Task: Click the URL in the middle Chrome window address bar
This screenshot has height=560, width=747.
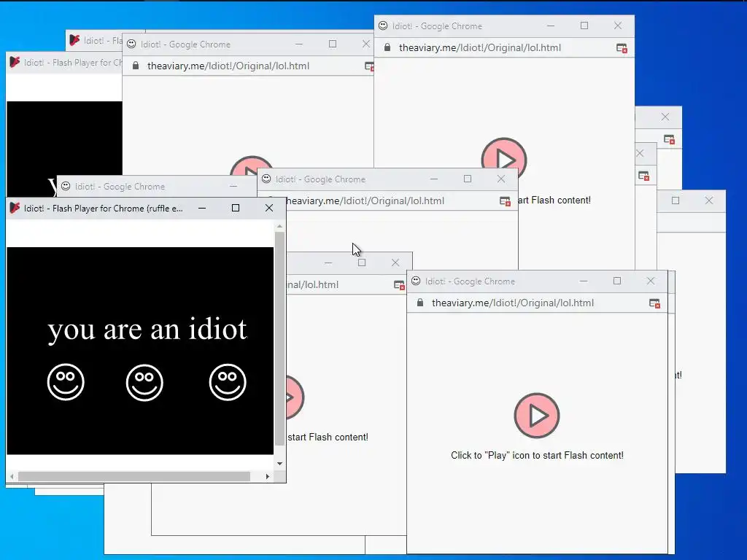Action: coord(365,201)
